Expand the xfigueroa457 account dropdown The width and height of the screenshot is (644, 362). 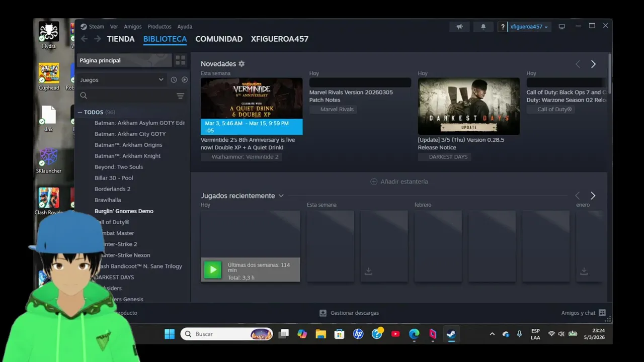(x=529, y=27)
